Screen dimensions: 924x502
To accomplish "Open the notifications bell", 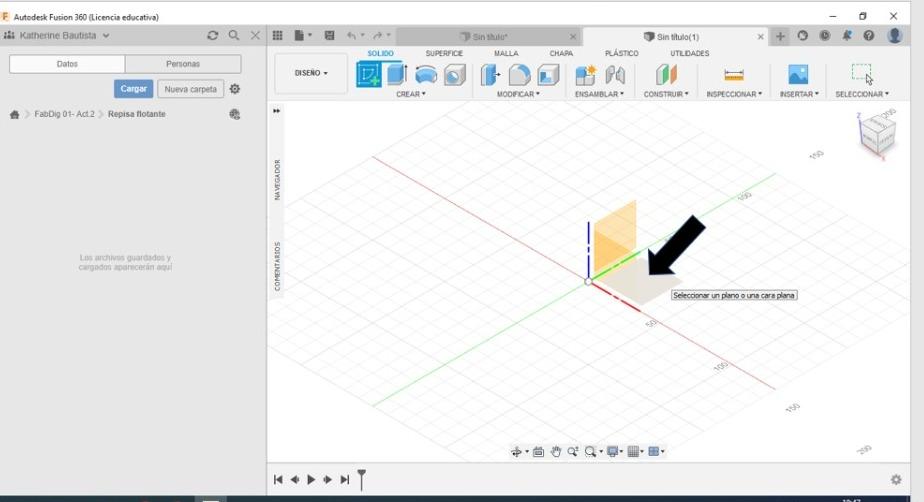I will pyautogui.click(x=847, y=36).
